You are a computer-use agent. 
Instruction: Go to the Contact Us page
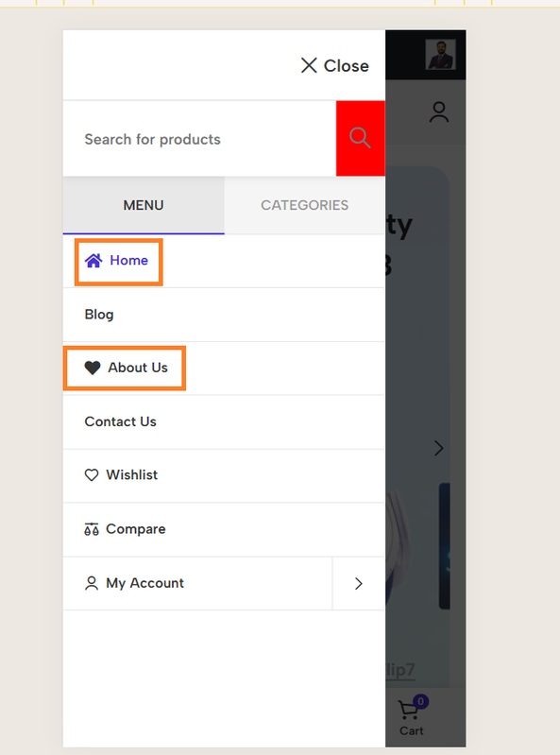tap(120, 421)
